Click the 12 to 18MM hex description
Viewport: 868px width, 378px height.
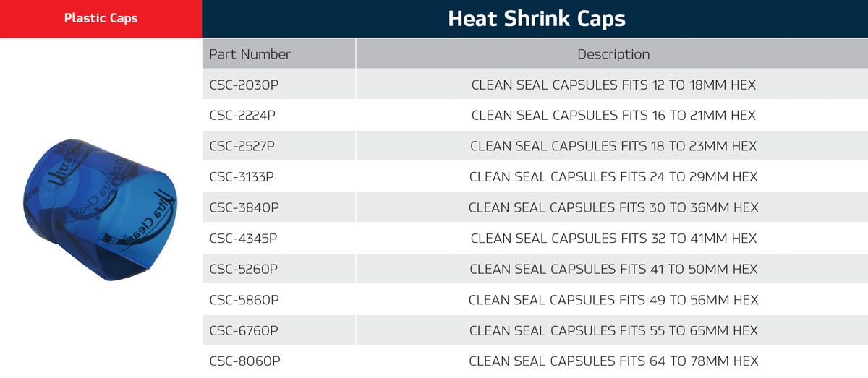[613, 85]
